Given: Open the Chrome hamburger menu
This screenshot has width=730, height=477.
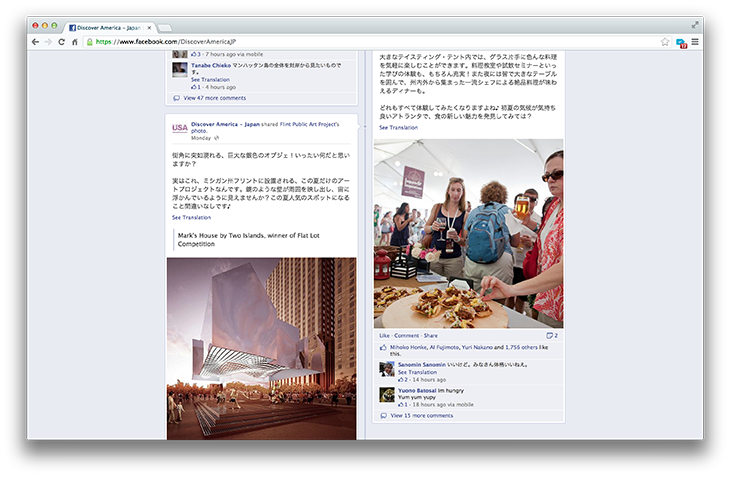Looking at the screenshot, I should [695, 42].
